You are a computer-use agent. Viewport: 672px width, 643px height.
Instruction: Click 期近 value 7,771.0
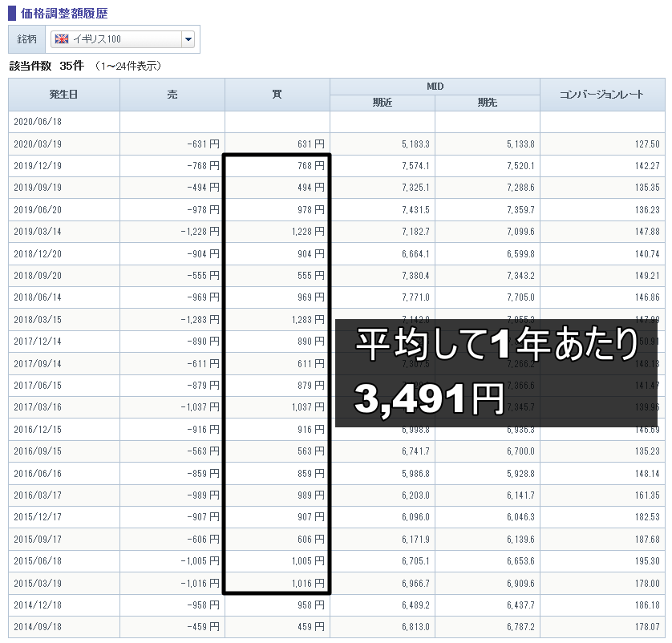click(415, 297)
